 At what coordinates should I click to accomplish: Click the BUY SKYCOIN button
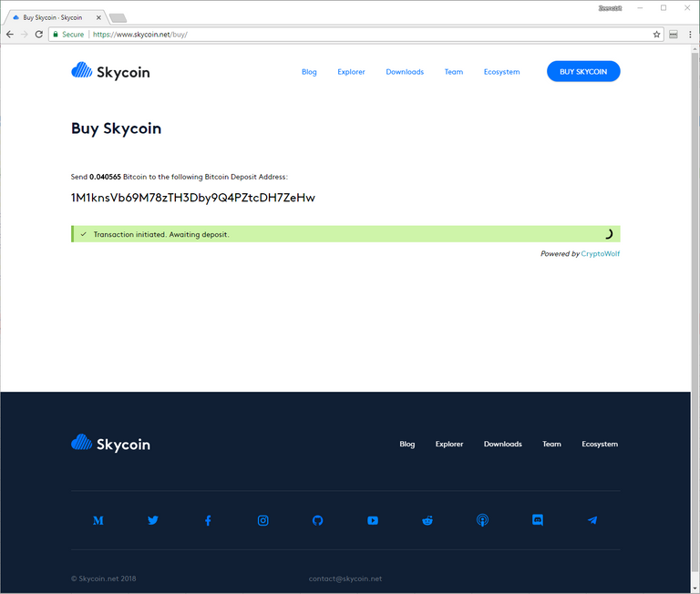[x=583, y=71]
